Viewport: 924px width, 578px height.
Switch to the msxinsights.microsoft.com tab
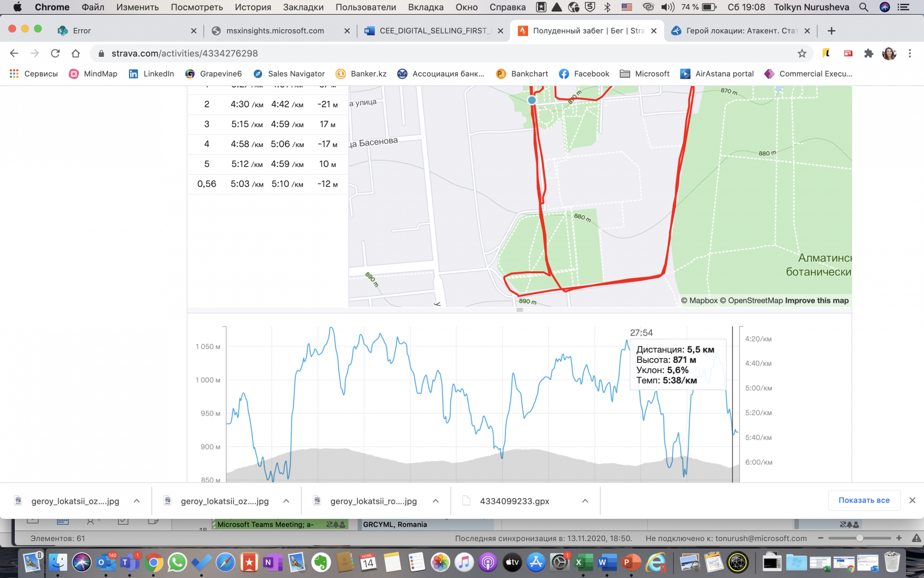[275, 31]
